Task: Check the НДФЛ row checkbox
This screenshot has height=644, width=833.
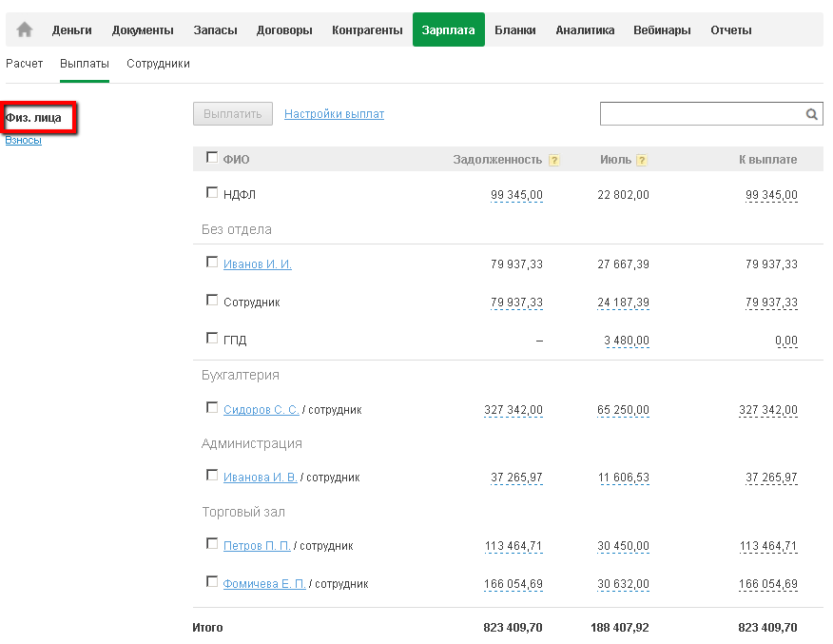Action: coord(212,193)
